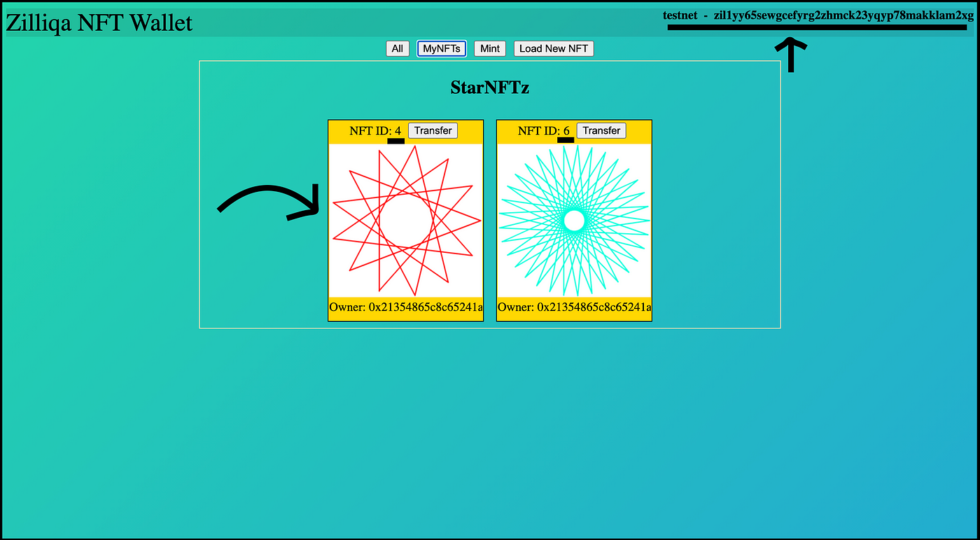Click the NFT ID: 6 label

(544, 131)
